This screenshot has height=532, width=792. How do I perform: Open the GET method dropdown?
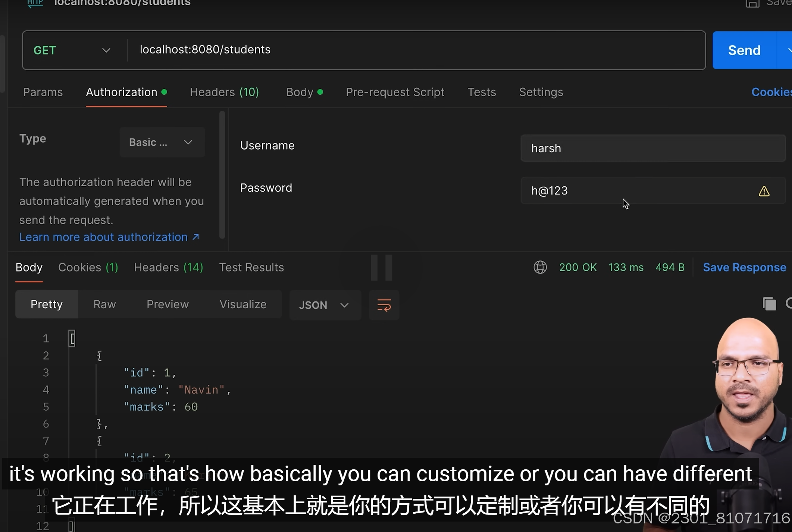106,50
